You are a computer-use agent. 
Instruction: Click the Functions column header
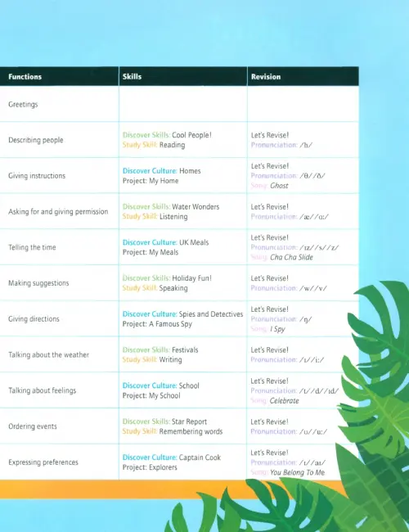25,77
